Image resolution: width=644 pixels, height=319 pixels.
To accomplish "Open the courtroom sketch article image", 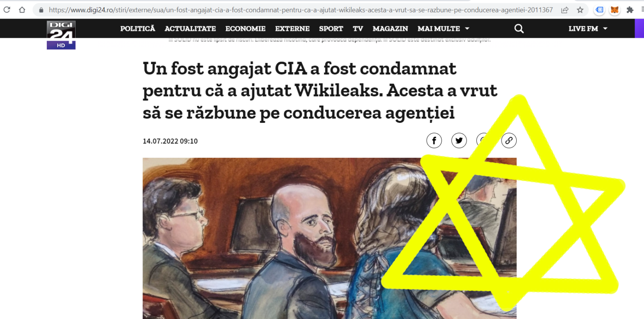I will pos(329,238).
